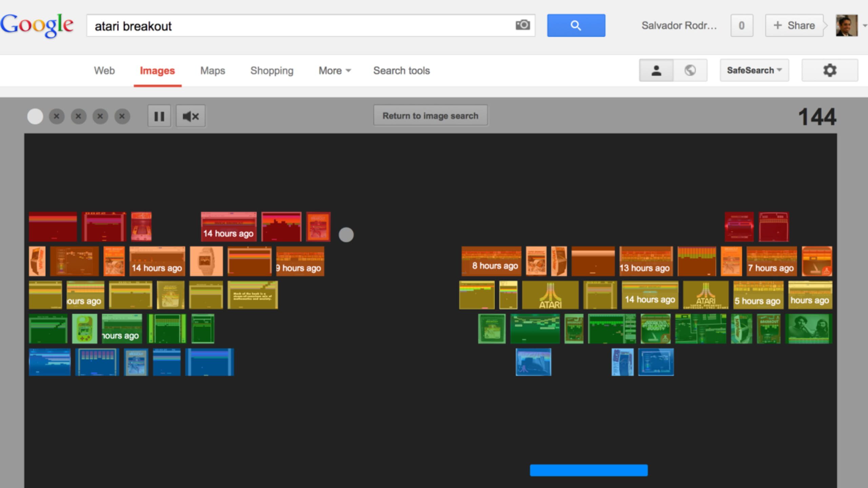Click the notifications counter showing 0
This screenshot has width=868, height=488.
(741, 25)
